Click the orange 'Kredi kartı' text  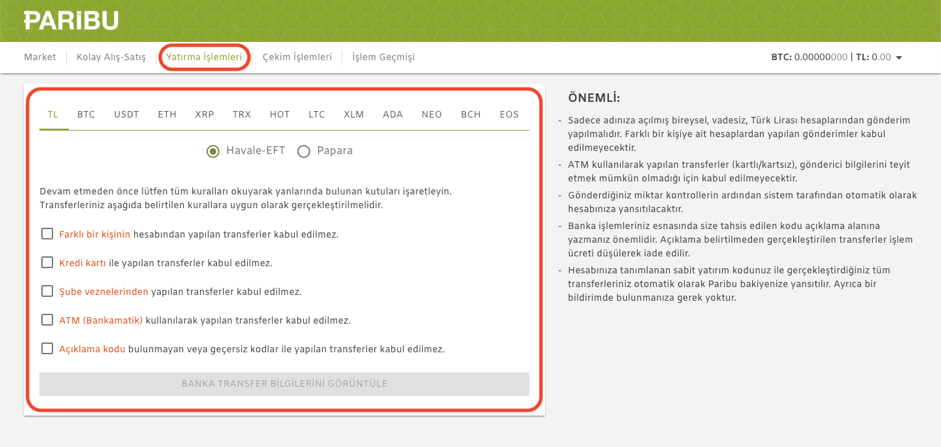pos(83,263)
